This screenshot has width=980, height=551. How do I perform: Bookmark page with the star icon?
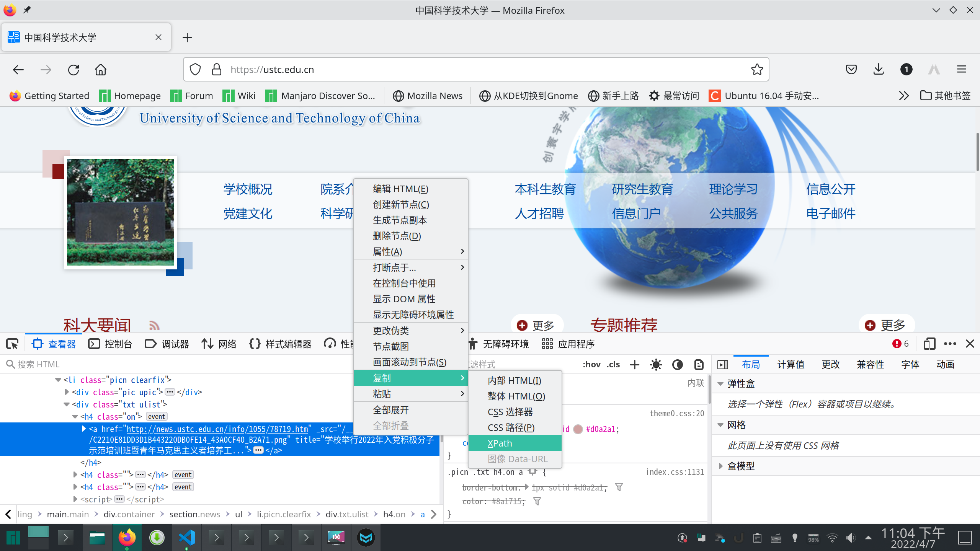757,70
